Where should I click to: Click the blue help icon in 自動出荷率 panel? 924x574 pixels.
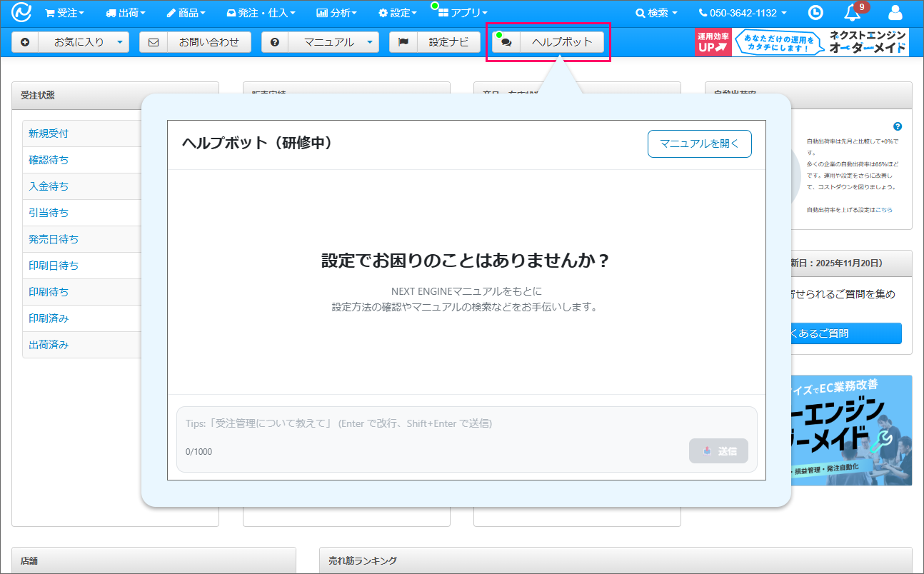pyautogui.click(x=898, y=126)
